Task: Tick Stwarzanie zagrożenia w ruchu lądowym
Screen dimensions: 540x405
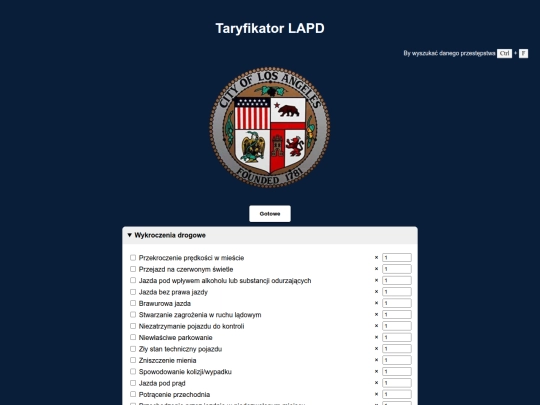Action: pyautogui.click(x=133, y=314)
